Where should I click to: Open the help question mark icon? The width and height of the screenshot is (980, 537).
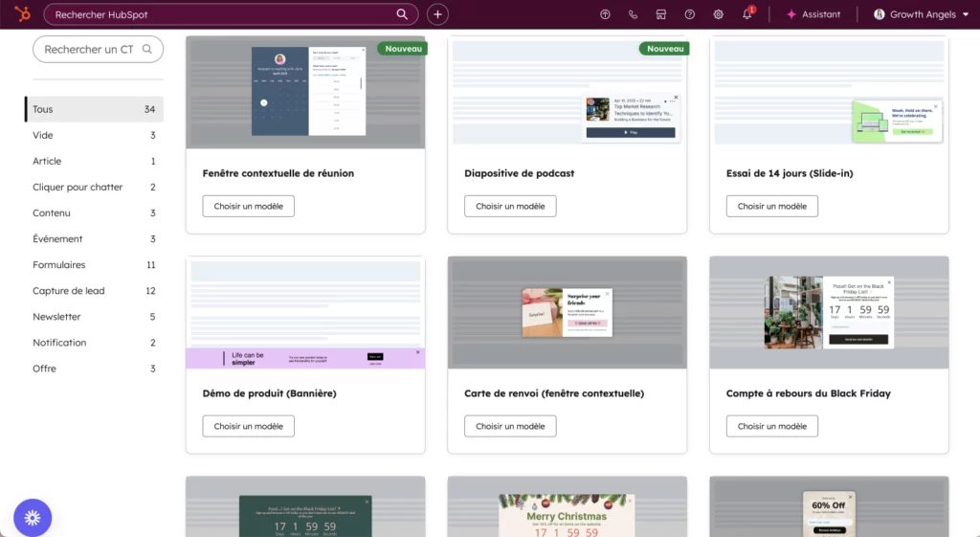coord(689,14)
